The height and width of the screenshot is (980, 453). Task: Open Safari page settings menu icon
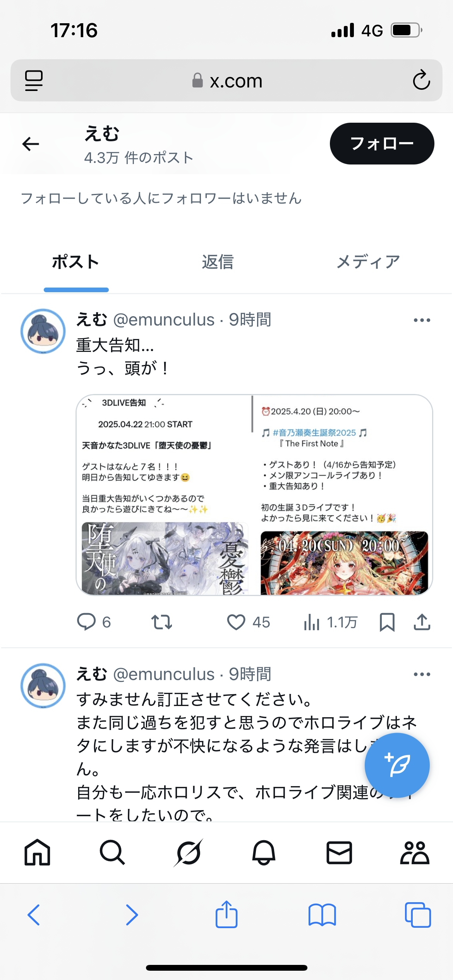(34, 81)
